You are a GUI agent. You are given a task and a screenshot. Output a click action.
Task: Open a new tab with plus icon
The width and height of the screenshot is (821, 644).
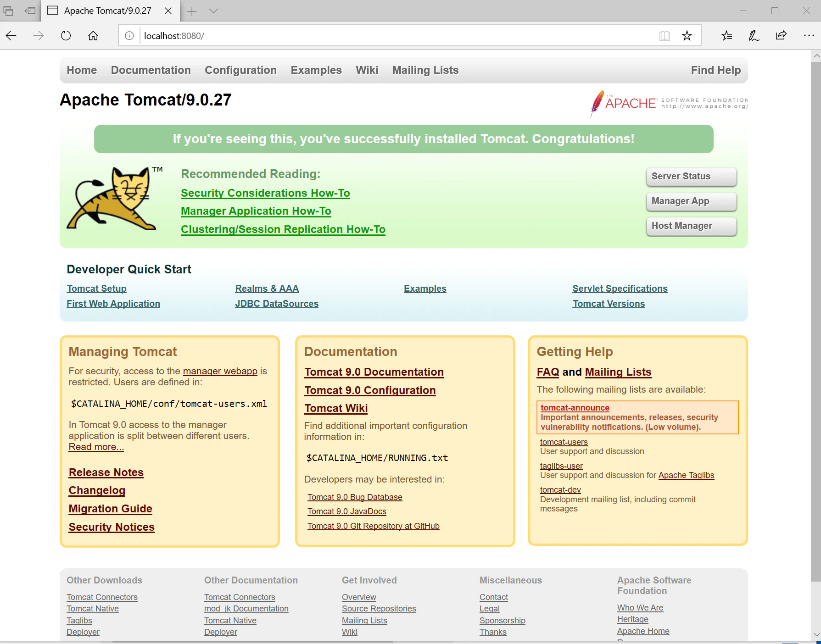[x=192, y=11]
